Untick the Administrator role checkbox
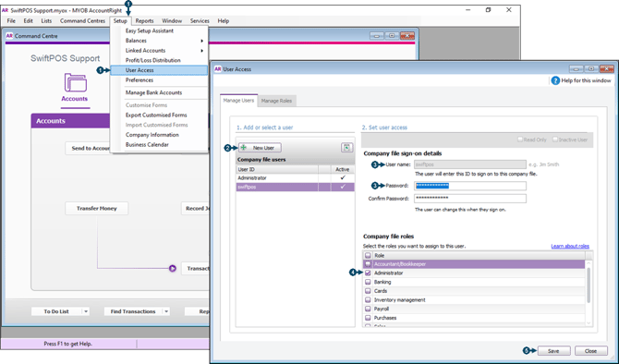The image size is (619, 364). pyautogui.click(x=368, y=273)
